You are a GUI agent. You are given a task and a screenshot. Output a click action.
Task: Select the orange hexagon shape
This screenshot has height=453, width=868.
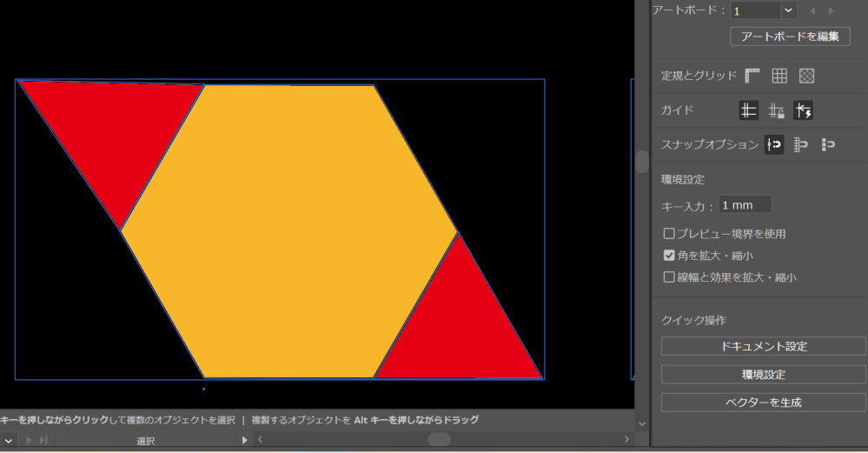289,231
